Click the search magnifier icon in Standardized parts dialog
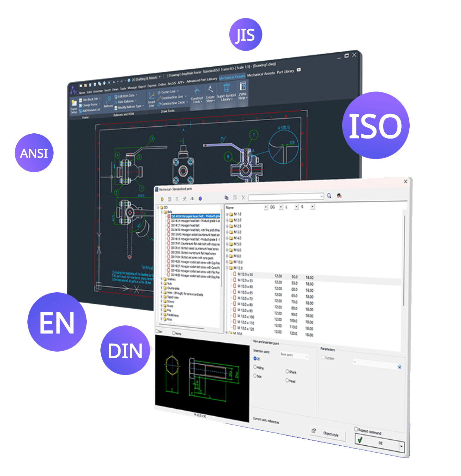Viewport: 461px width, 476px height. pyautogui.click(x=329, y=196)
